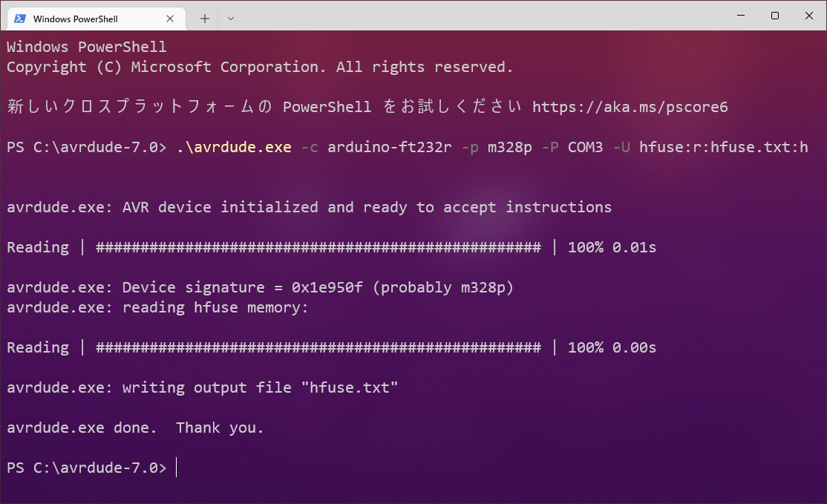Screen dimensions: 827x504
Task: Click the first Reading progress bar
Action: (x=319, y=247)
